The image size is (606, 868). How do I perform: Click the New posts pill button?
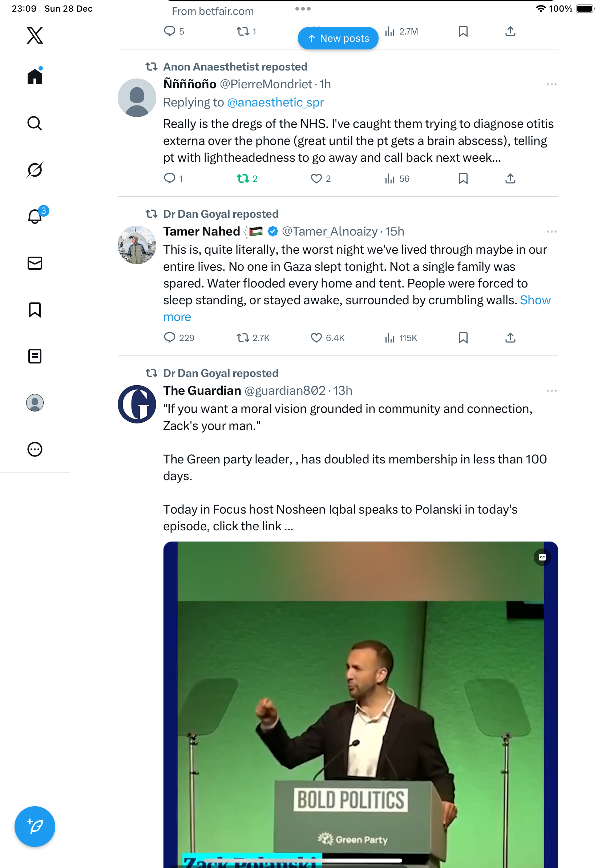[338, 38]
